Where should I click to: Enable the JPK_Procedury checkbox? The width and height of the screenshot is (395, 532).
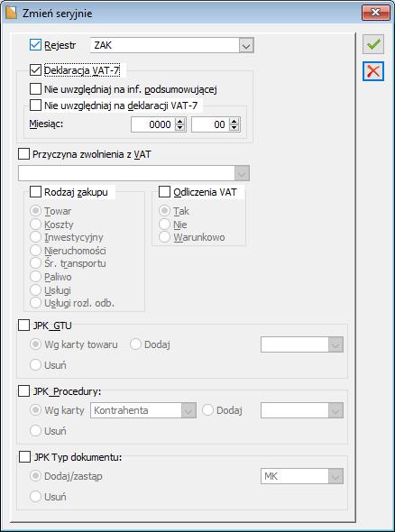(23, 391)
